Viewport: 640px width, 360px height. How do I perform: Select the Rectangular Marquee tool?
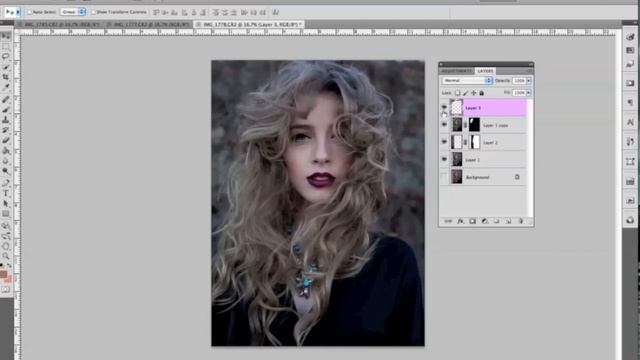tap(6, 47)
